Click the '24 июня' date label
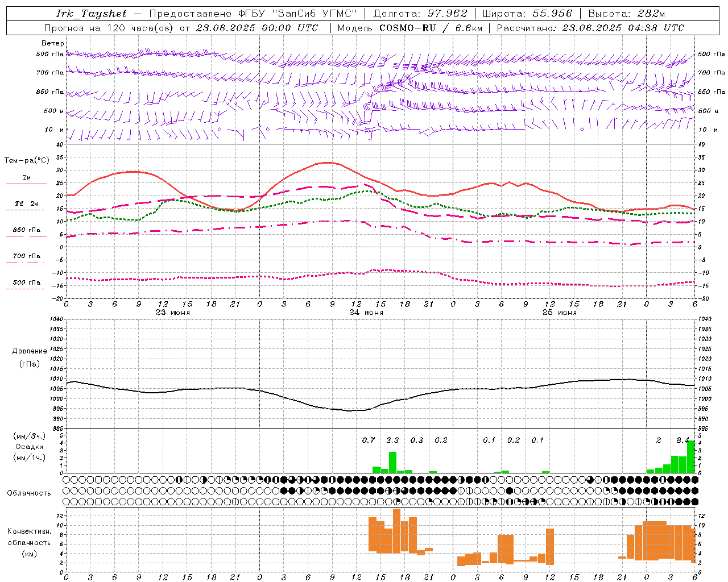 (366, 313)
